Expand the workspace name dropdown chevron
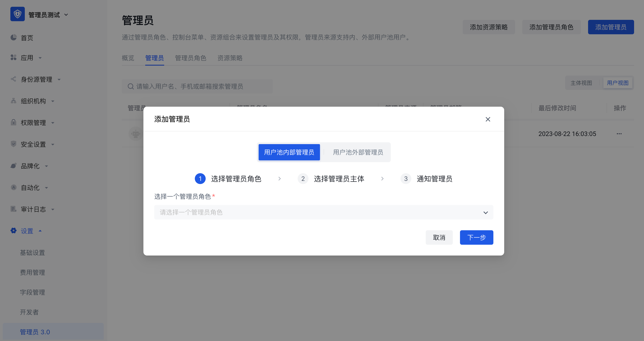The width and height of the screenshot is (644, 341). (x=66, y=15)
